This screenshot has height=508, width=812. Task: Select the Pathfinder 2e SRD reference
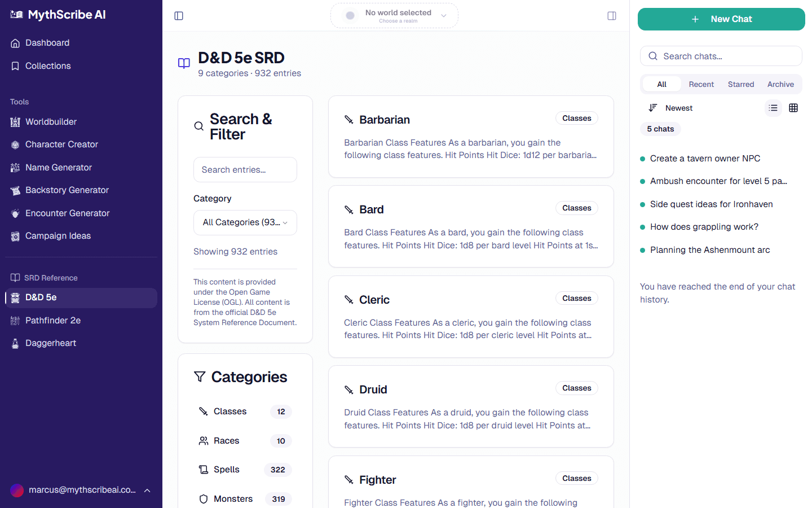(54, 320)
